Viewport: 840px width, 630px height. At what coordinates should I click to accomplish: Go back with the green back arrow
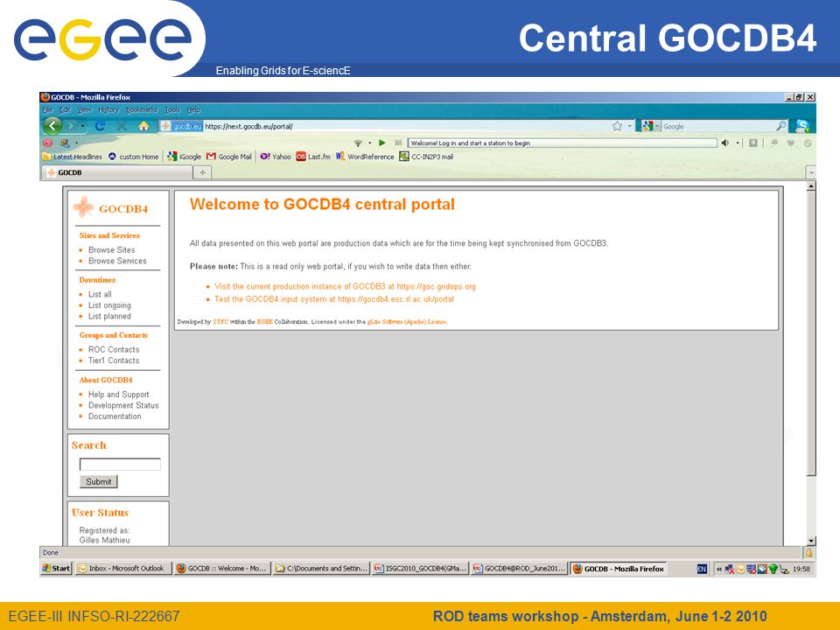point(52,126)
